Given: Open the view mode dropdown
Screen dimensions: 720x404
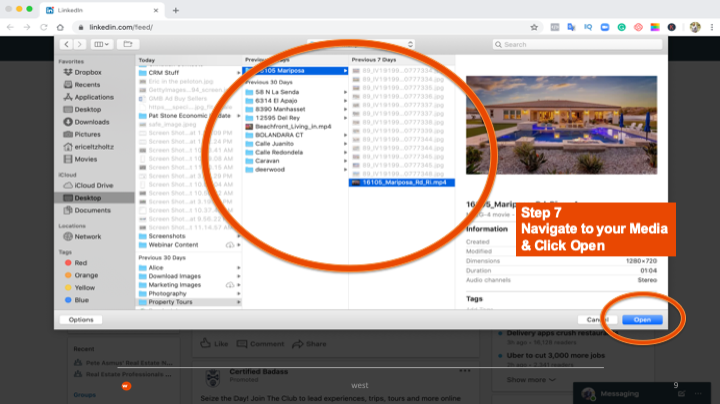Looking at the screenshot, I should [102, 44].
